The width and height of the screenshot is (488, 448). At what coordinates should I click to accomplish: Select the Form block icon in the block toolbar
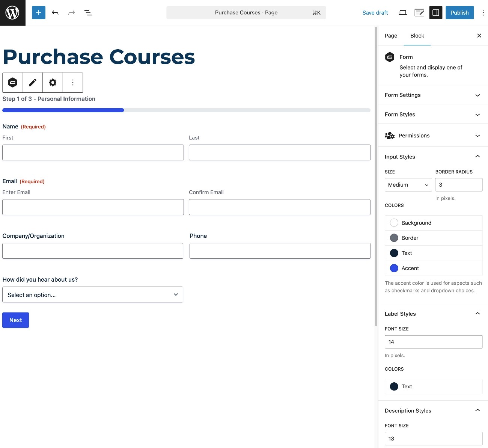(x=12, y=82)
